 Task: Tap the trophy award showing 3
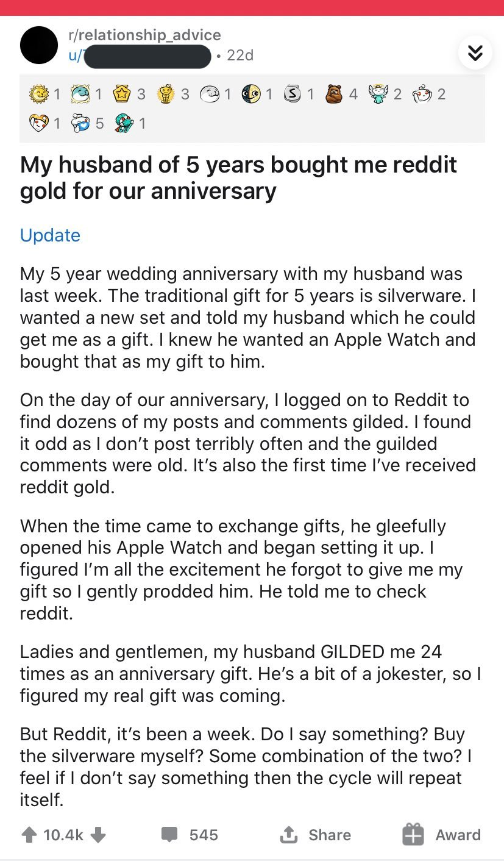(x=165, y=95)
